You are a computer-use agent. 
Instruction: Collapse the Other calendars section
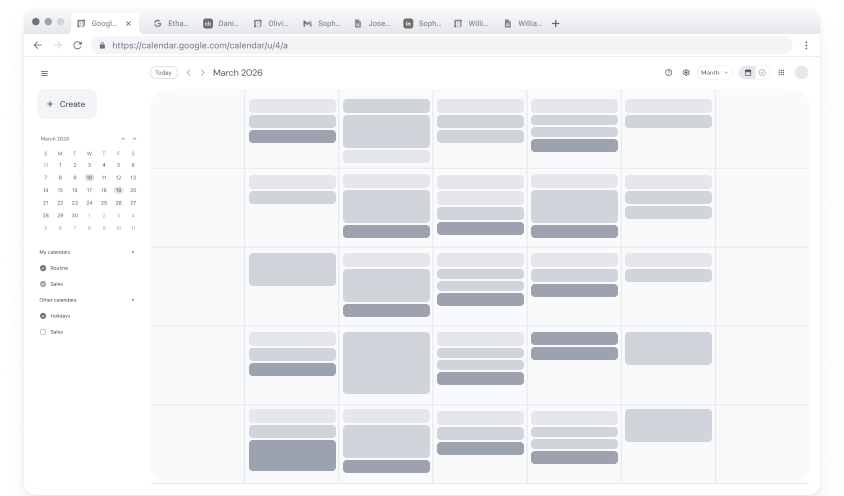click(133, 300)
